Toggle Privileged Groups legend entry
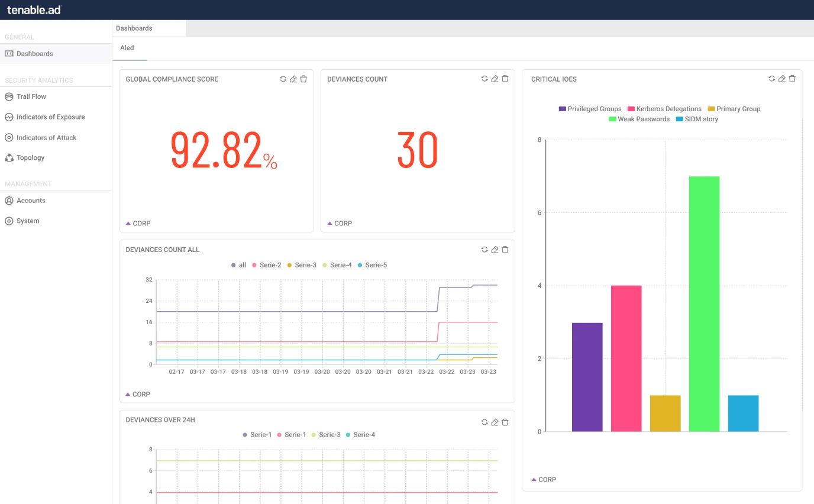Image resolution: width=814 pixels, height=504 pixels. click(x=590, y=109)
